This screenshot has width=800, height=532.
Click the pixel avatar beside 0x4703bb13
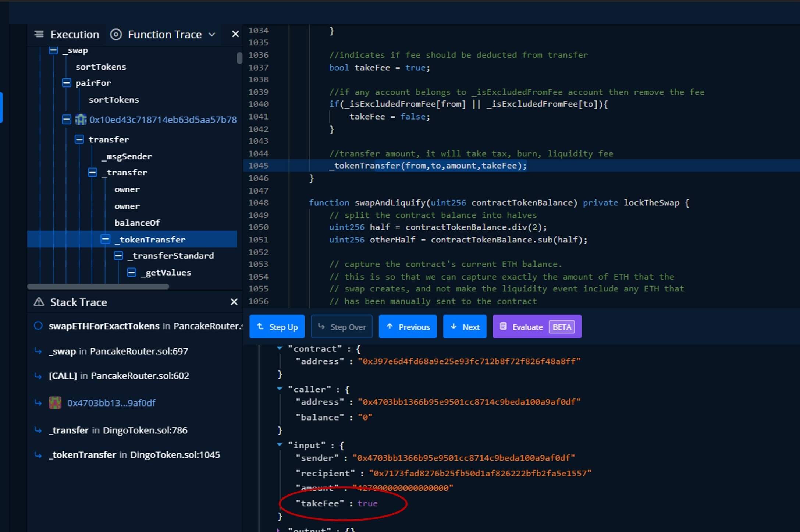[55, 403]
